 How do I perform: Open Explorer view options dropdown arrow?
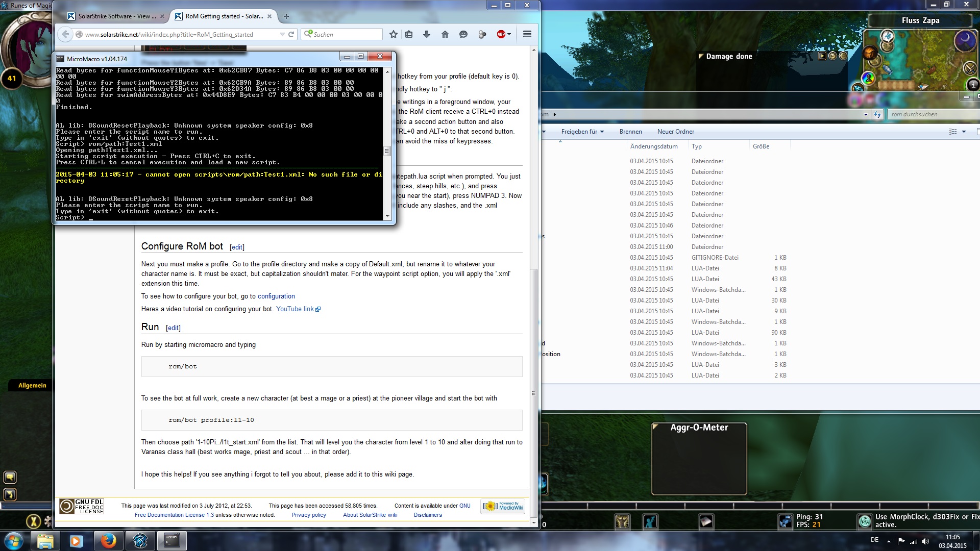[964, 132]
